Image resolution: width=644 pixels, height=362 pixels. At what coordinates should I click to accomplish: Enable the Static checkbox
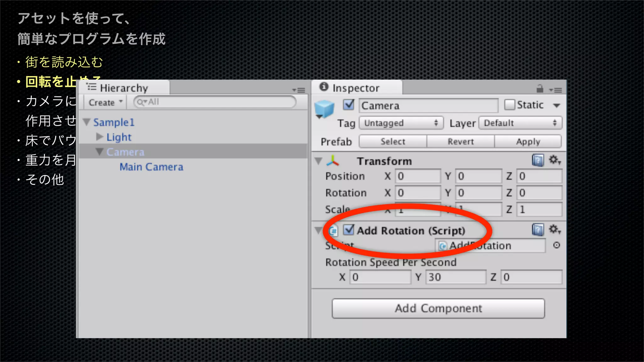(x=509, y=105)
